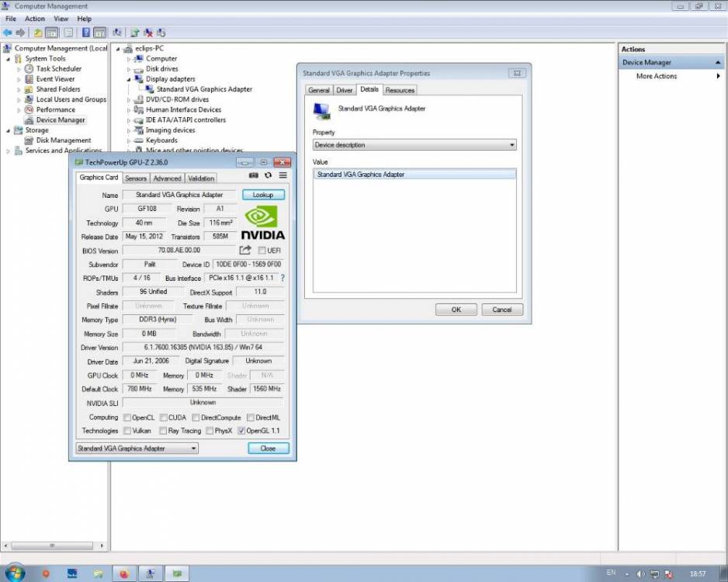The width and height of the screenshot is (728, 582).
Task: Expand the DVD/CD-ROM drives node
Action: coord(129,100)
